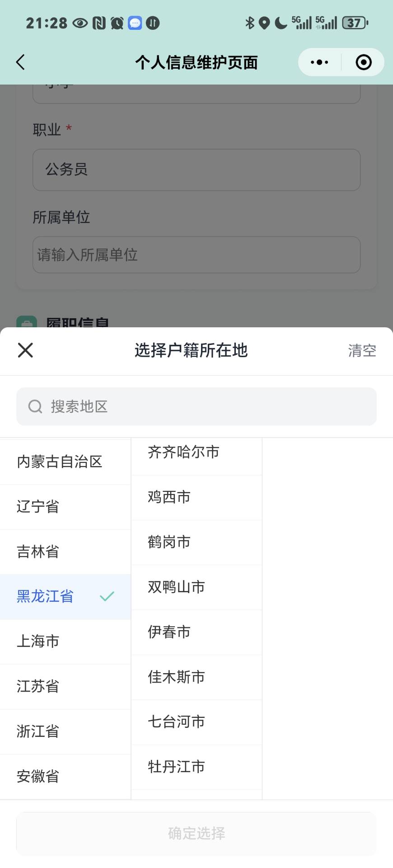Open the 职业 field showing 公务员
The height and width of the screenshot is (868, 393).
click(x=196, y=170)
